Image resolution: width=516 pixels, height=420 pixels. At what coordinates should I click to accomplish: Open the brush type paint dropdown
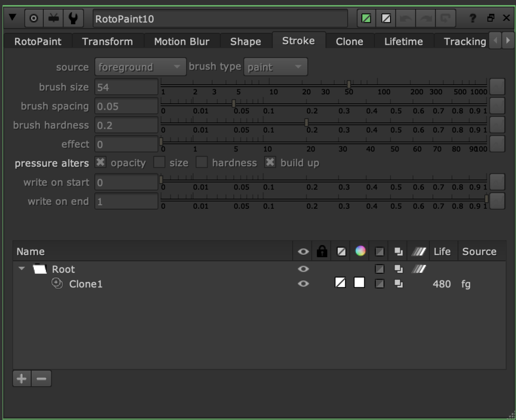tap(276, 67)
